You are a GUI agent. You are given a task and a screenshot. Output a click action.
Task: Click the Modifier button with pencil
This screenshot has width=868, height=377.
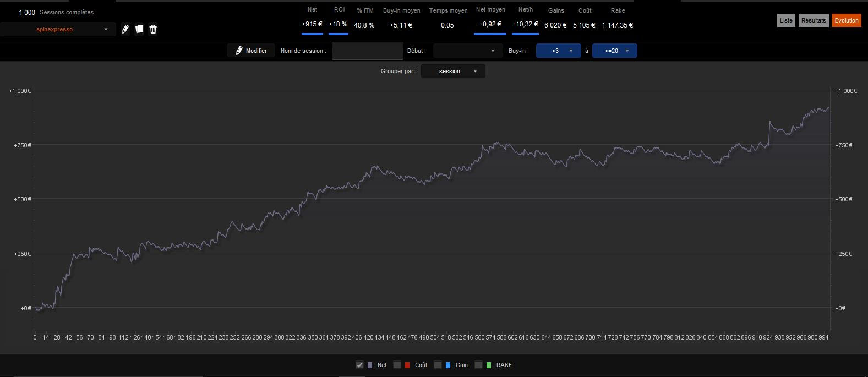(251, 51)
